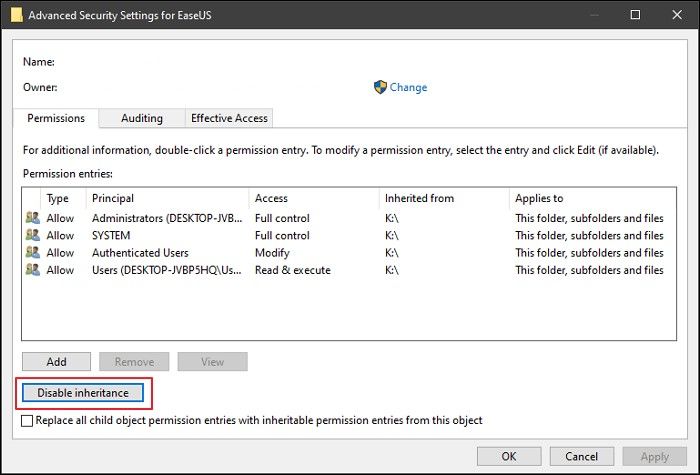Click the View button
The width and height of the screenshot is (700, 475).
[x=212, y=362]
